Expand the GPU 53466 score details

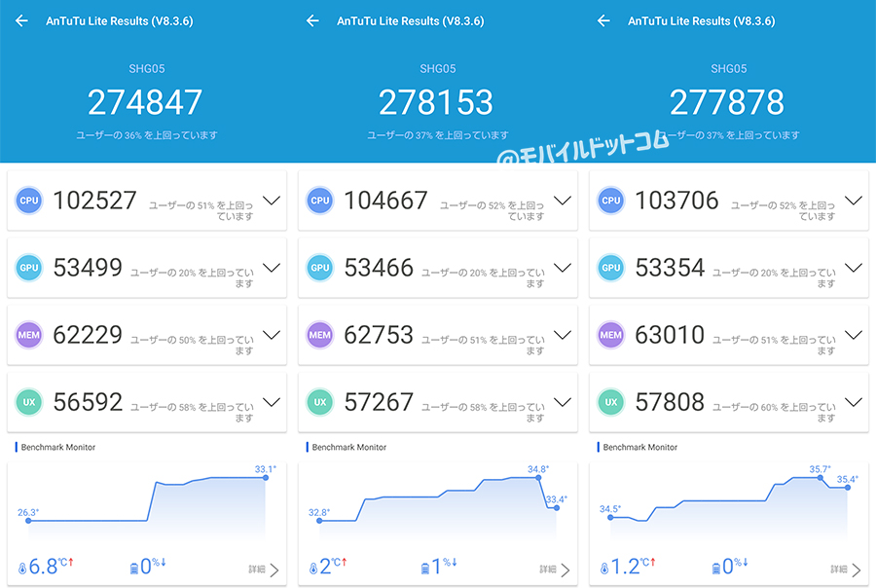tap(563, 267)
